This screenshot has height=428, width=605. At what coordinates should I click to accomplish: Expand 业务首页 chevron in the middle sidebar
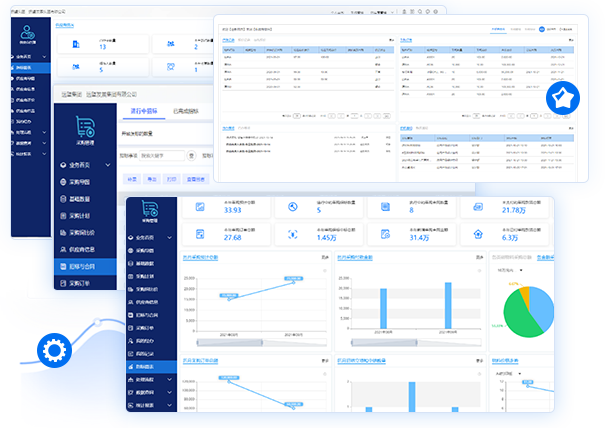coord(108,165)
